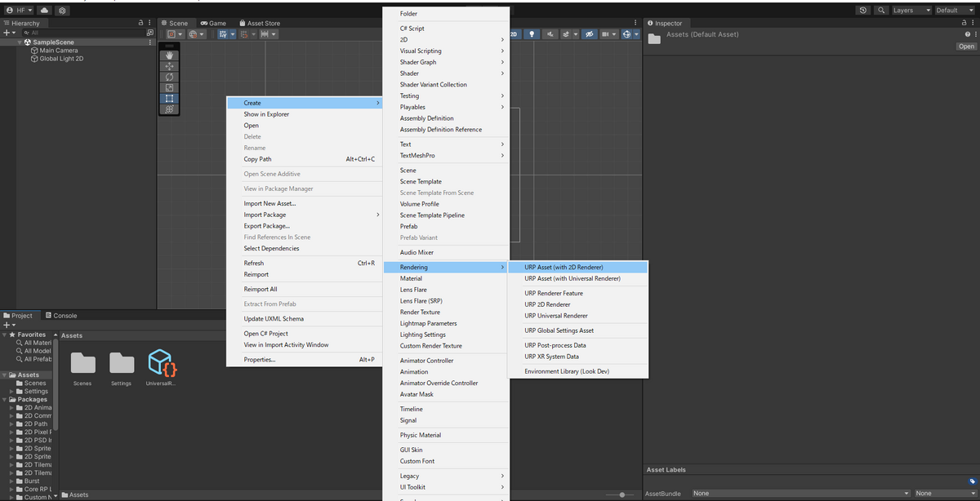The image size is (980, 501).
Task: Toggle 2D scene view mode
Action: [x=515, y=34]
